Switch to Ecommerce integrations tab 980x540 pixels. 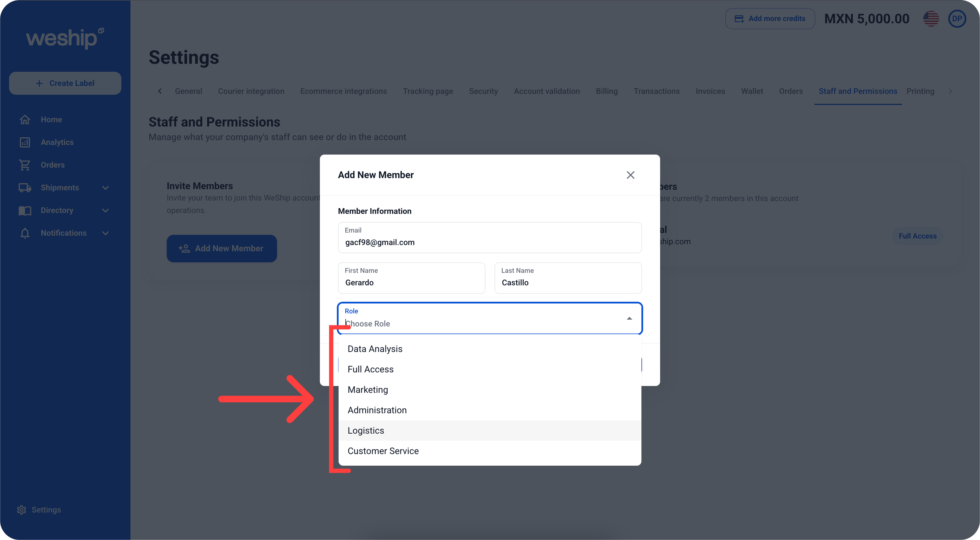(343, 91)
